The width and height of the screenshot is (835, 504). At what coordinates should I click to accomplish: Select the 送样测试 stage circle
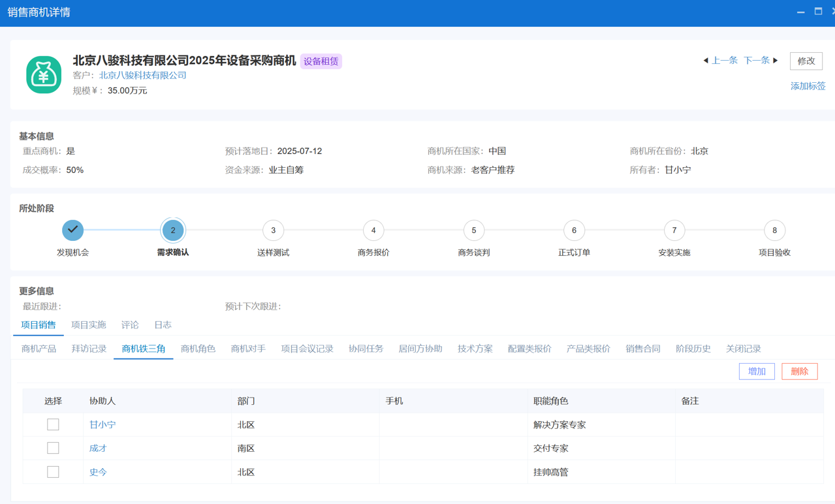[x=273, y=230]
